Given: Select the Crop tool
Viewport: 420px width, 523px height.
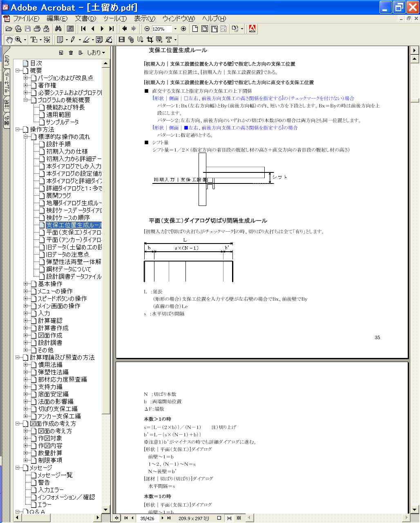Looking at the screenshot, I should coord(150,40).
